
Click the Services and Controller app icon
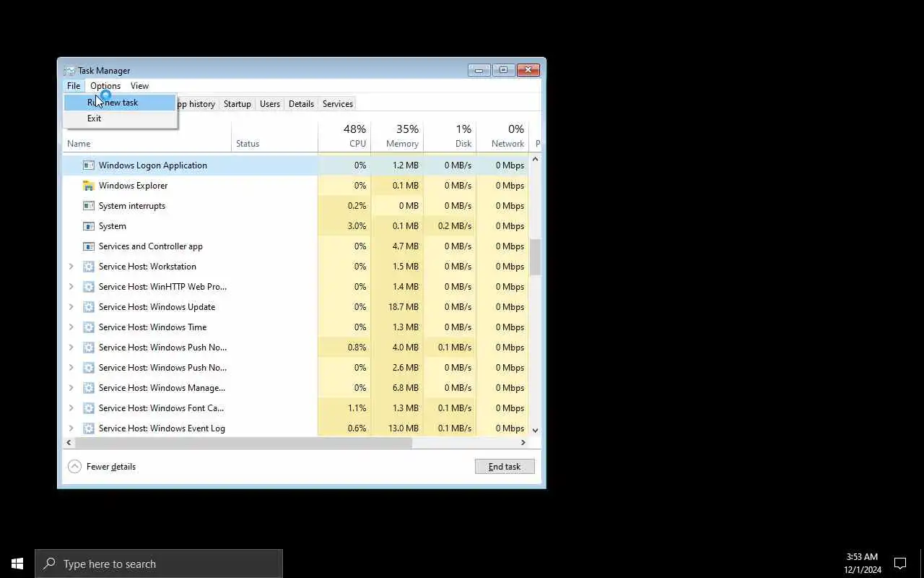[x=89, y=246]
